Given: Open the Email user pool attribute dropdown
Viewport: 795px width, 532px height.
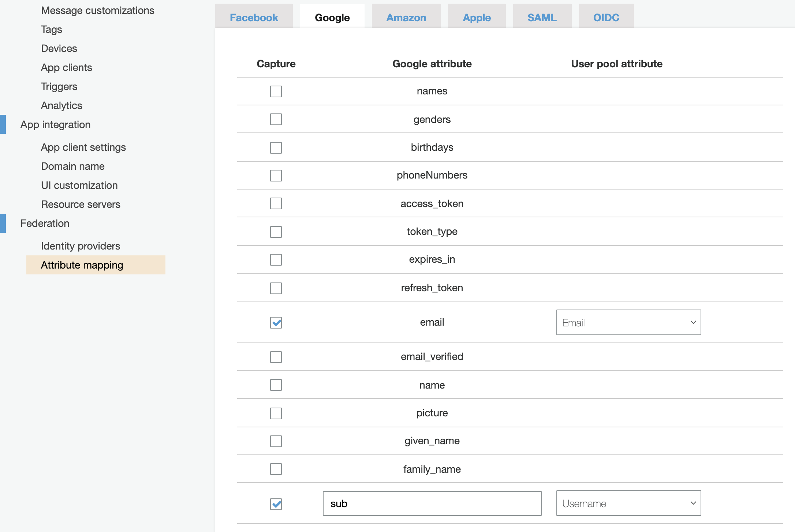Looking at the screenshot, I should (628, 323).
